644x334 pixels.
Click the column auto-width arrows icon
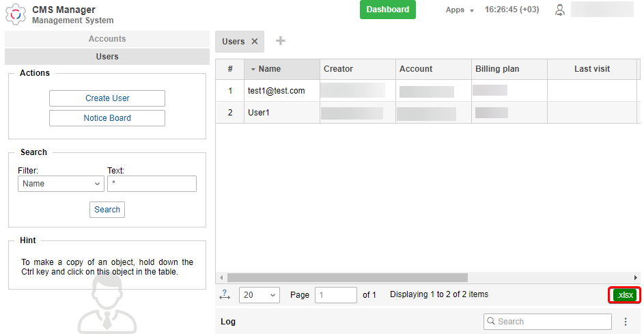(x=225, y=294)
